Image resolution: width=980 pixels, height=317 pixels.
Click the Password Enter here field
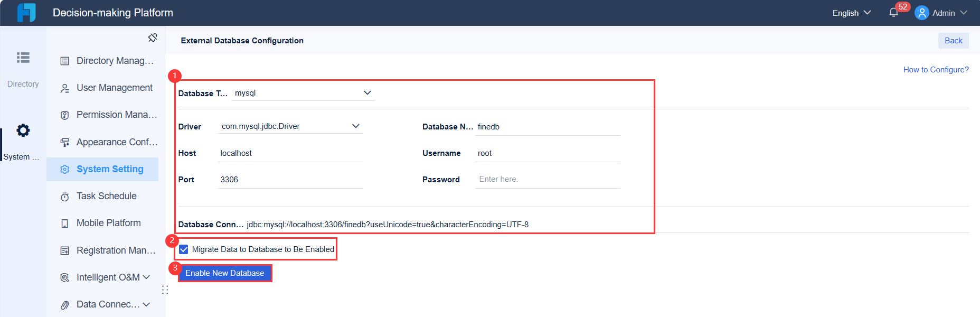pos(548,180)
